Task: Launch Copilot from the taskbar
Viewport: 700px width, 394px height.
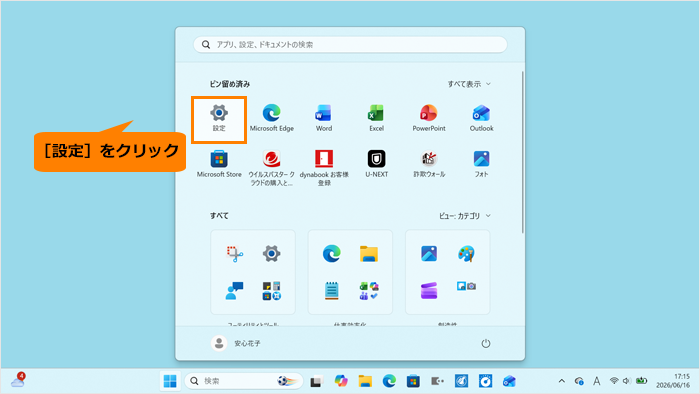Action: tap(341, 381)
